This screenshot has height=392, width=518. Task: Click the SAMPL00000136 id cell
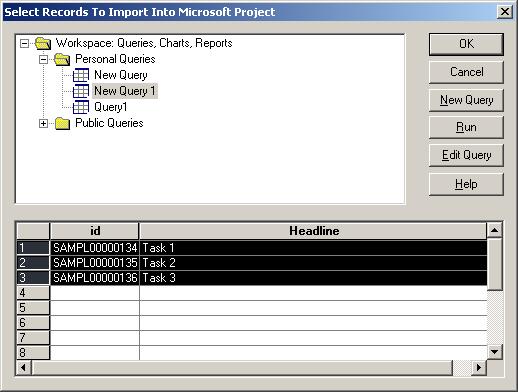[x=95, y=278]
